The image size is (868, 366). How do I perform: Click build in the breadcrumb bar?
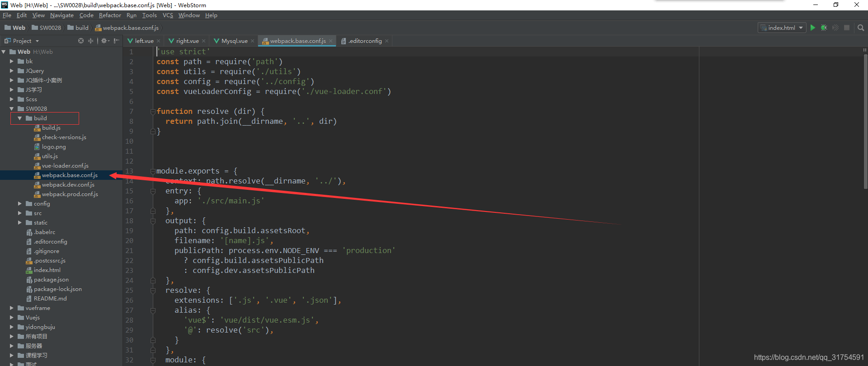pyautogui.click(x=78, y=28)
